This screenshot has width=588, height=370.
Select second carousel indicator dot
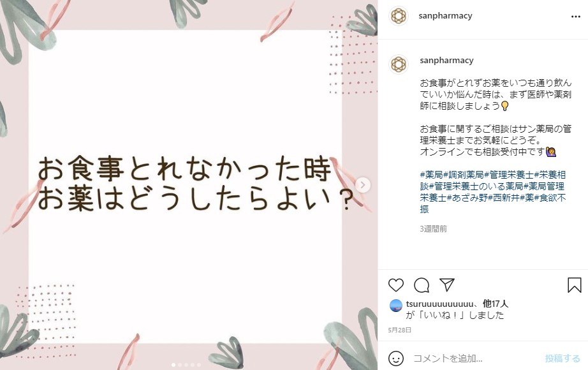point(180,365)
